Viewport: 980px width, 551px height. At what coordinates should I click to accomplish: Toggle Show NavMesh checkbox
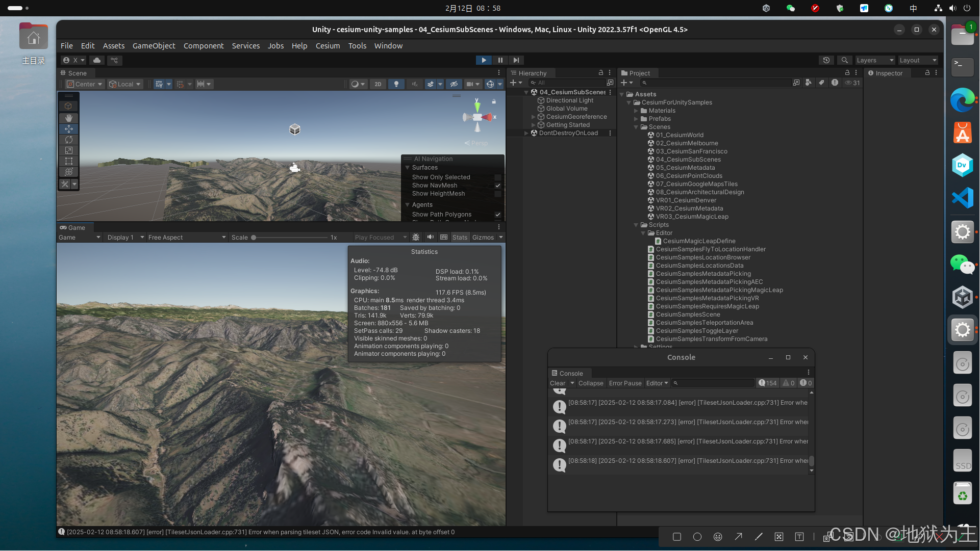tap(497, 185)
